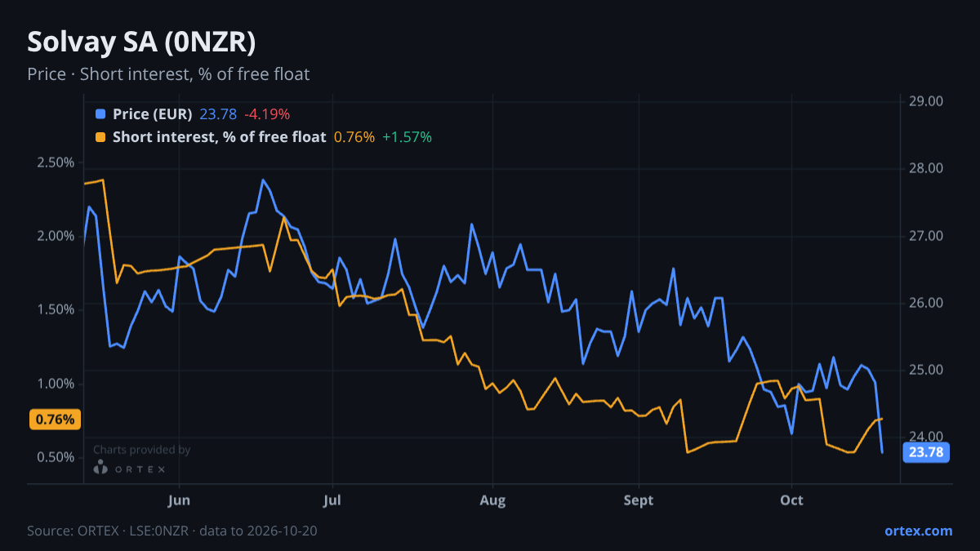The image size is (980, 551).
Task: Click the 27.00 right axis label
Action: tap(925, 236)
